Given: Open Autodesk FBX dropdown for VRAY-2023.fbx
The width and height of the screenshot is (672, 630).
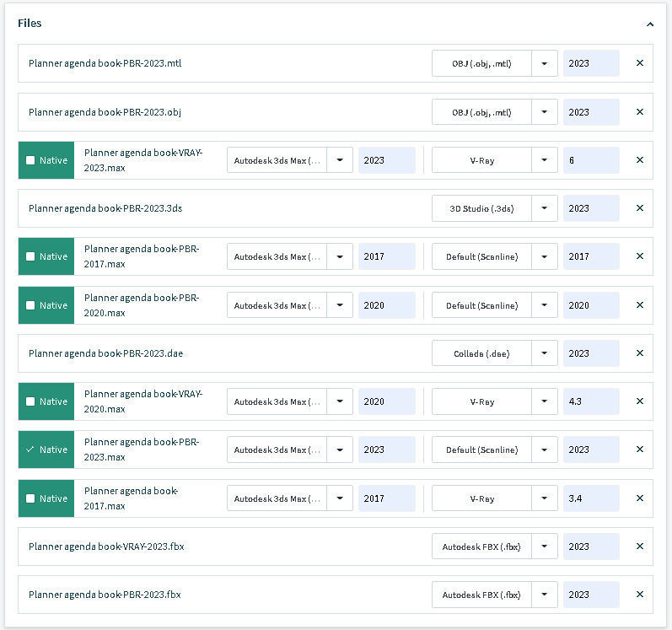Looking at the screenshot, I should pos(545,547).
